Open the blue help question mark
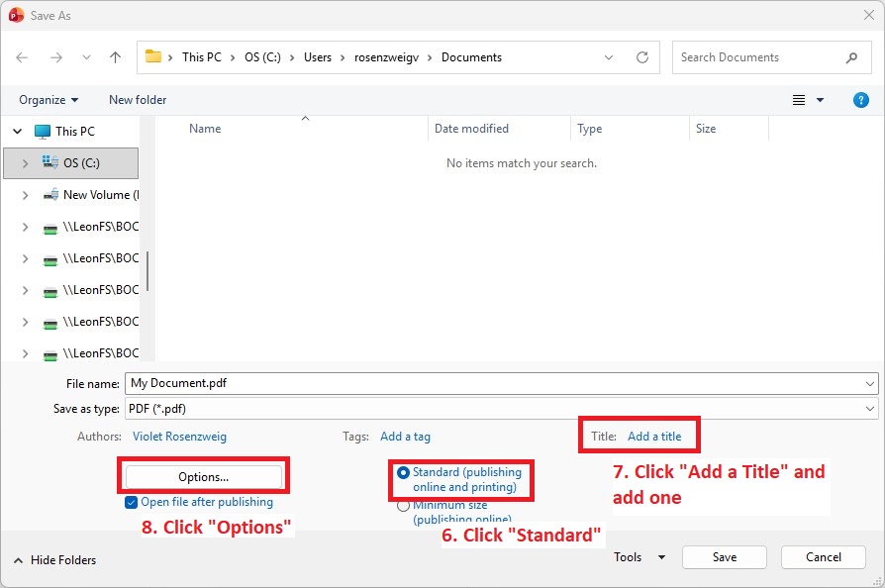The width and height of the screenshot is (885, 588). point(860,100)
